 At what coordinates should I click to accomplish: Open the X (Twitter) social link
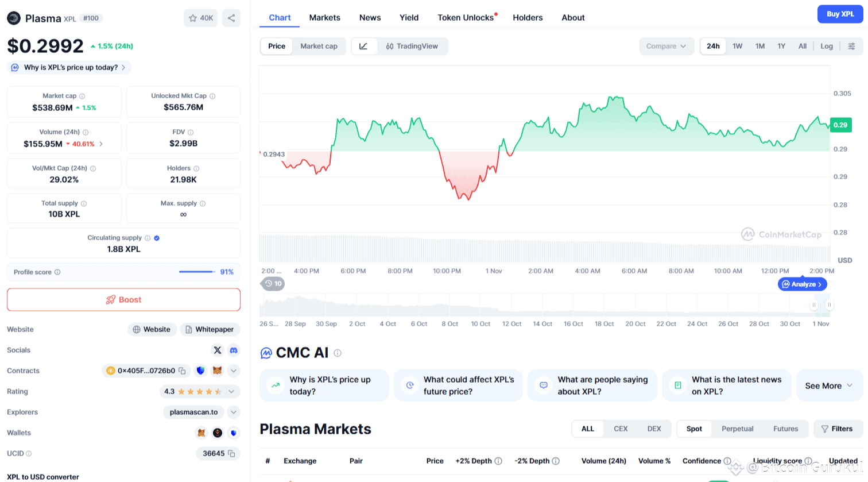tap(218, 350)
